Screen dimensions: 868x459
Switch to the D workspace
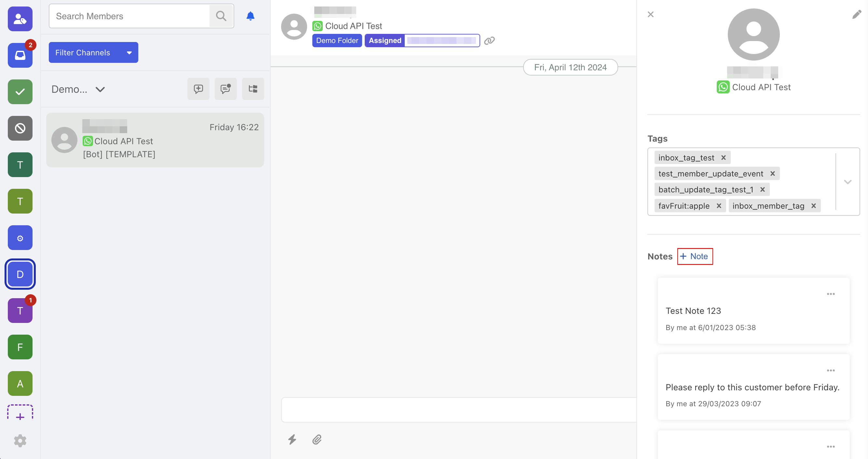20,274
